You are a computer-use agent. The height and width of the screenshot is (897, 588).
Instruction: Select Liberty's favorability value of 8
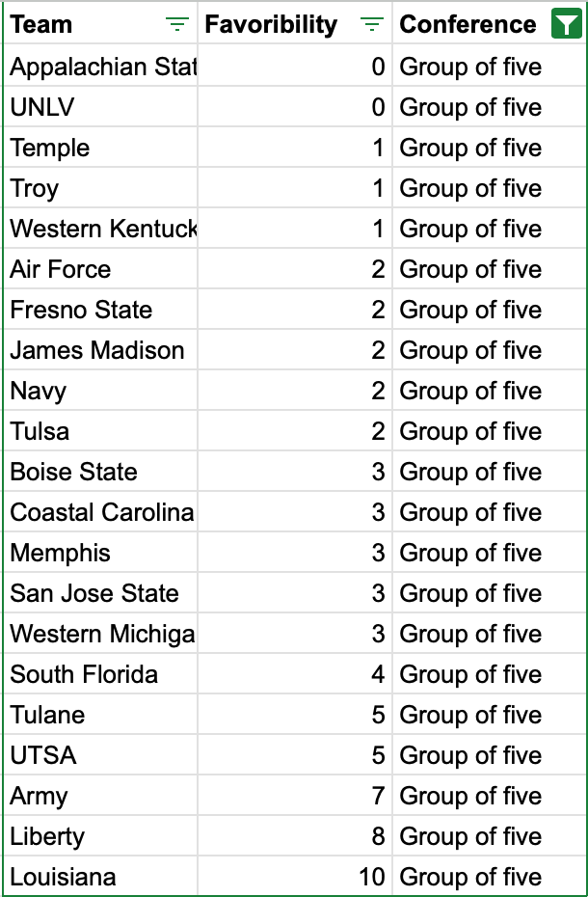[378, 836]
